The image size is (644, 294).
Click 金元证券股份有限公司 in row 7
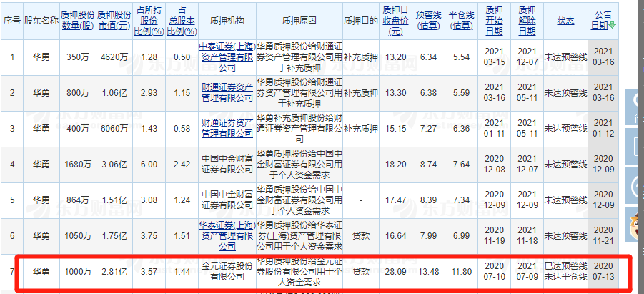click(227, 272)
